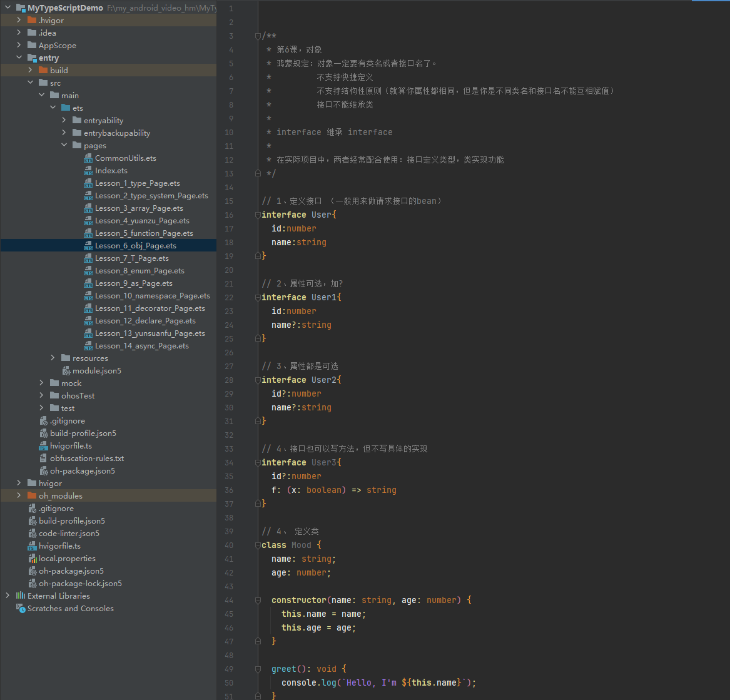Fold the interface User2 block
This screenshot has width=730, height=700.
(258, 380)
